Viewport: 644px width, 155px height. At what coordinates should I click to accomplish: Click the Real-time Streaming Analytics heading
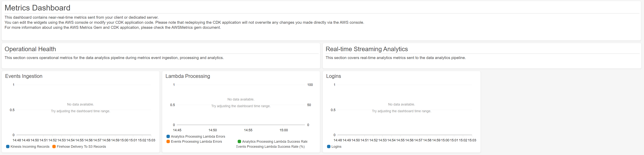click(x=367, y=49)
